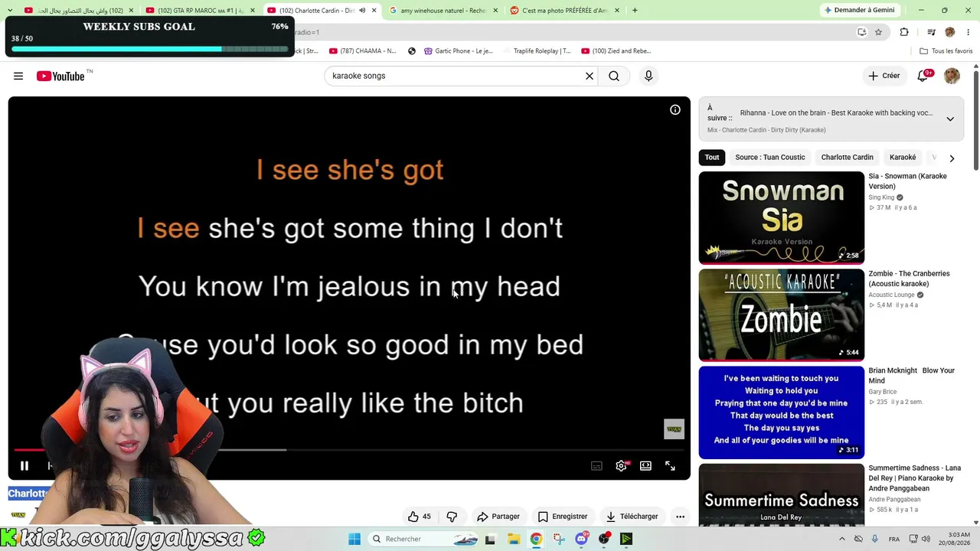The height and width of the screenshot is (551, 980).
Task: Visit the Sing King channel
Action: click(881, 197)
